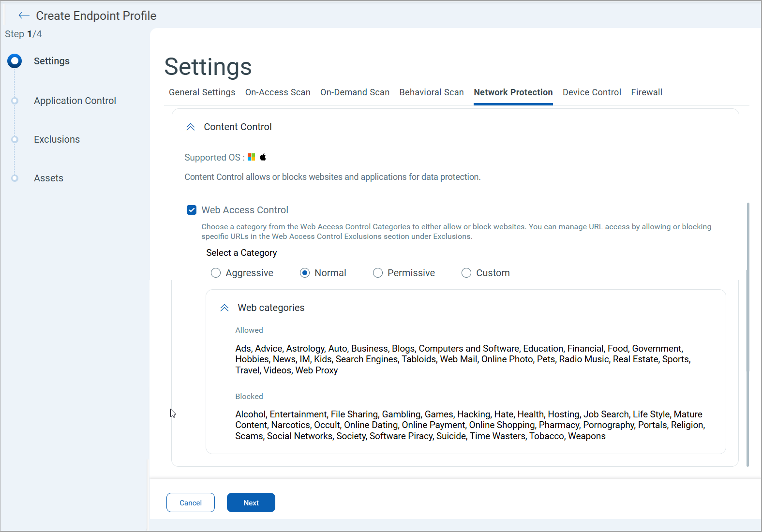Choose the Custom category radio button
762x532 pixels.
point(466,273)
